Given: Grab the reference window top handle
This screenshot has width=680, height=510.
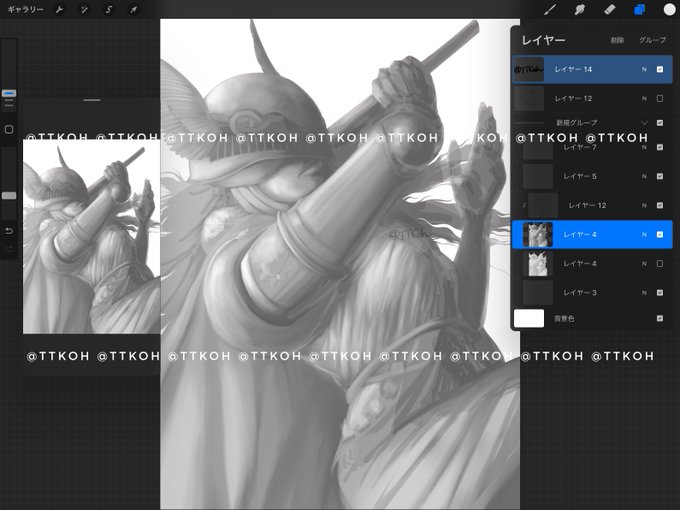Looking at the screenshot, I should tap(92, 100).
